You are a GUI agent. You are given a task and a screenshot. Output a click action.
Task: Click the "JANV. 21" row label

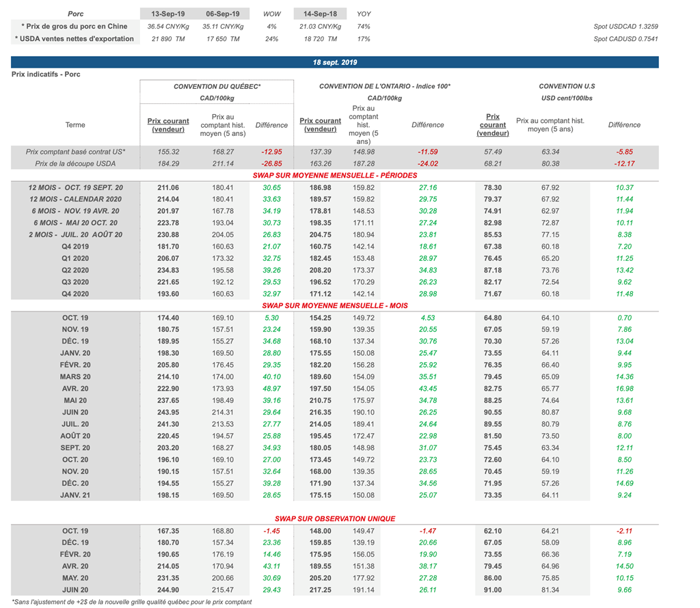75,495
